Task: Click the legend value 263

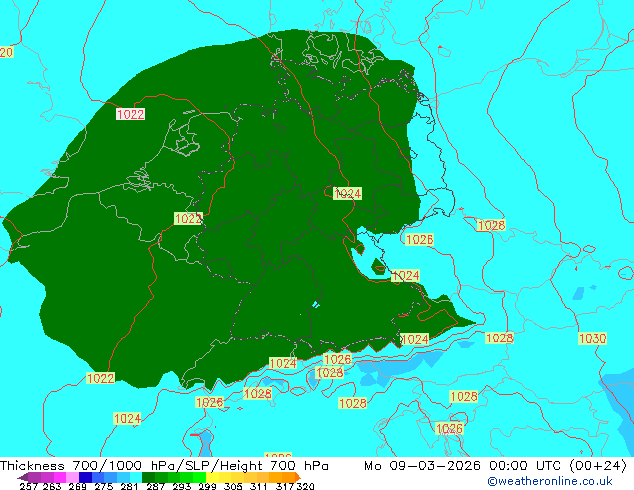Action: tap(52, 486)
